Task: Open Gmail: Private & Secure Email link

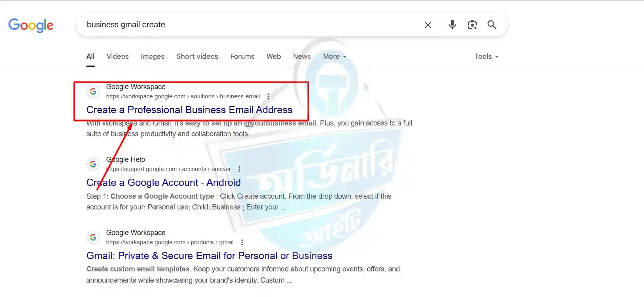Action: 209,256
